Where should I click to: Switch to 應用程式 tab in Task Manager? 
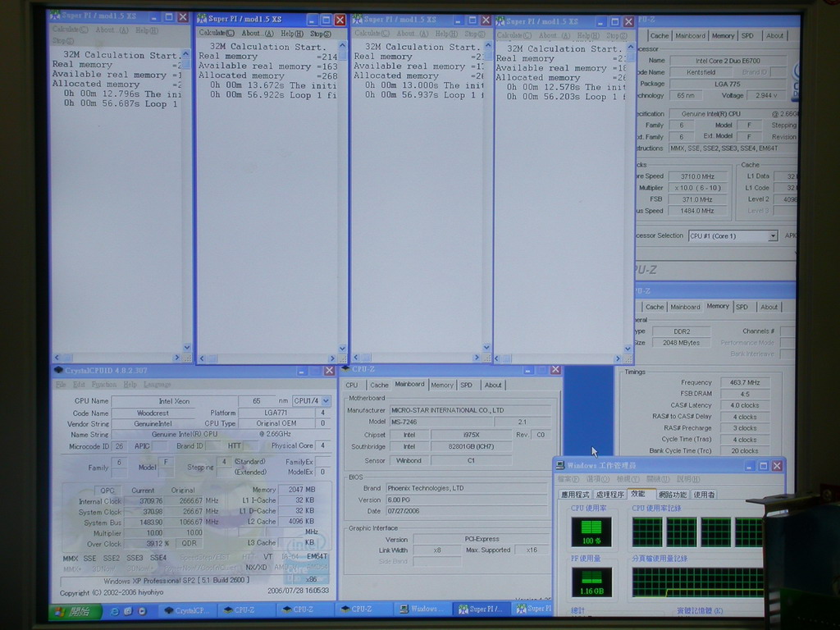(575, 495)
